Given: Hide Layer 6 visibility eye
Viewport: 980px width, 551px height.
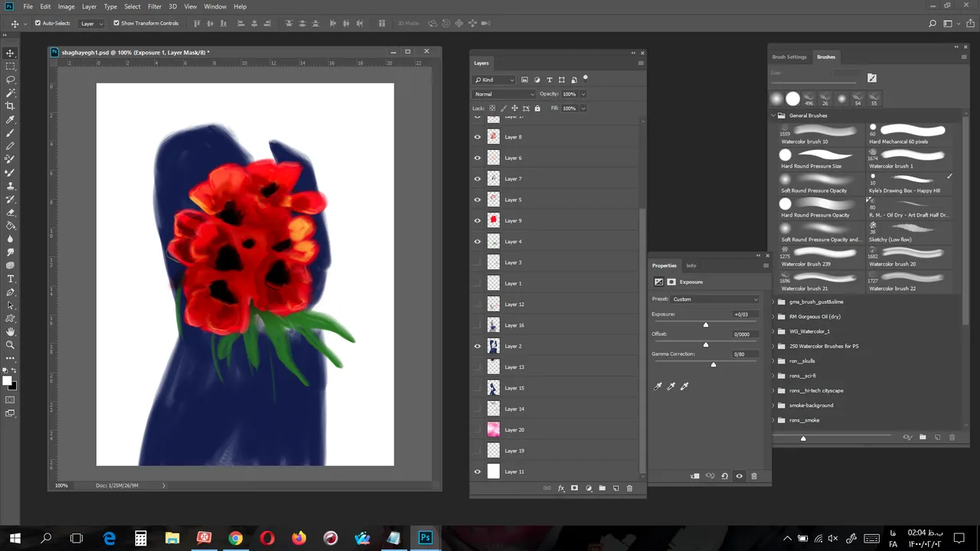Looking at the screenshot, I should pyautogui.click(x=478, y=158).
